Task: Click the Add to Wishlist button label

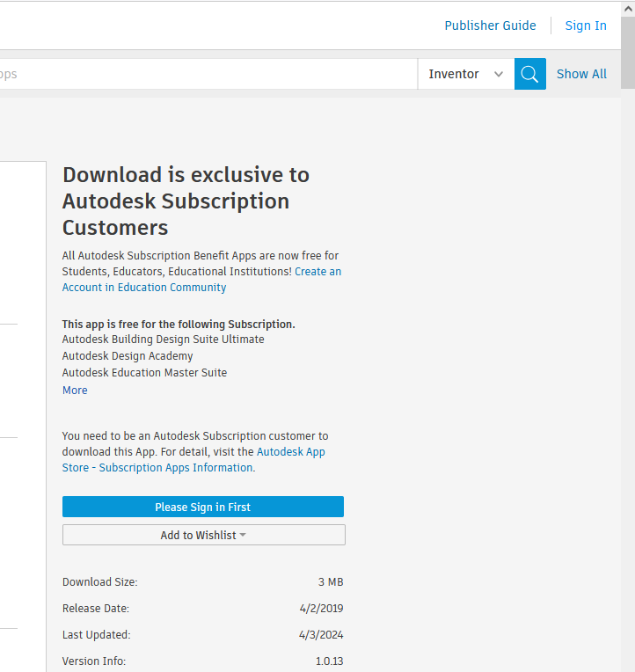Action: (x=198, y=535)
